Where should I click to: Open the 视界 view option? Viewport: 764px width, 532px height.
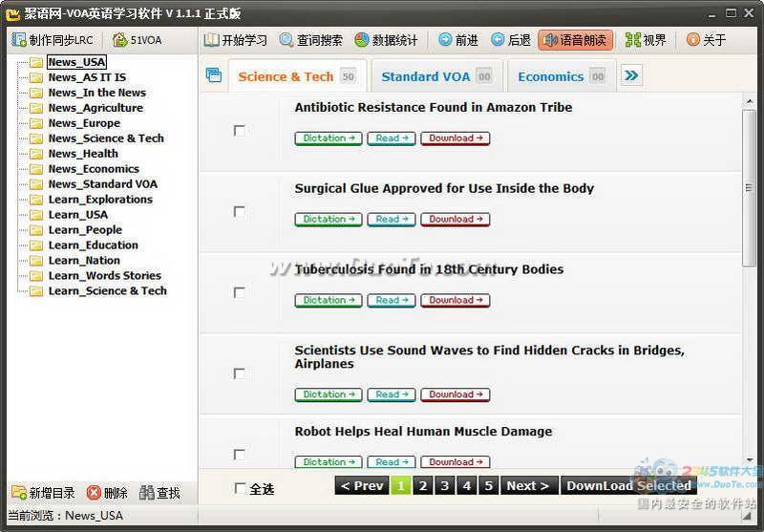point(646,40)
